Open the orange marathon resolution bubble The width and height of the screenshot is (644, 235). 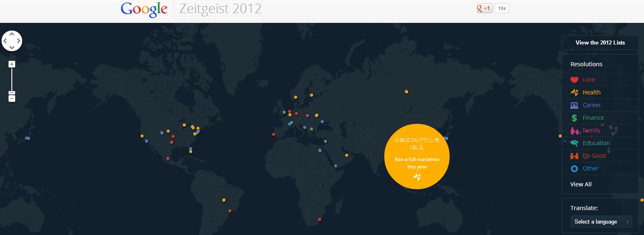417,157
